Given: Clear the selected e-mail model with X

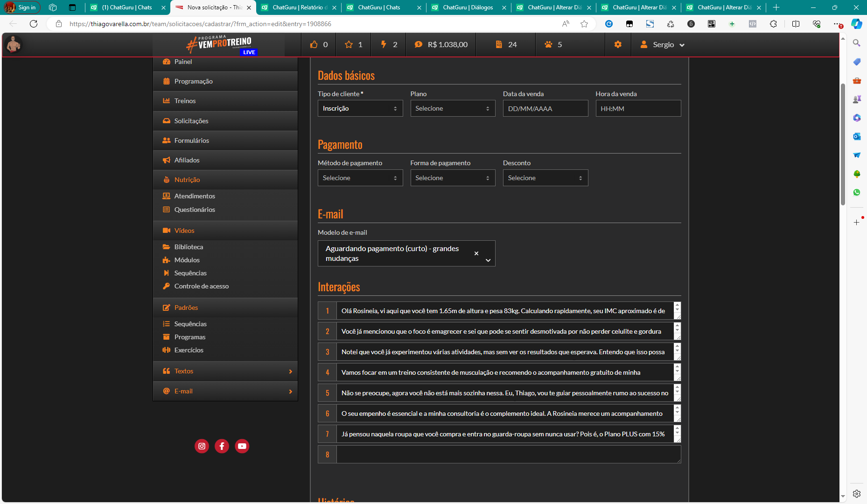Looking at the screenshot, I should [x=476, y=253].
